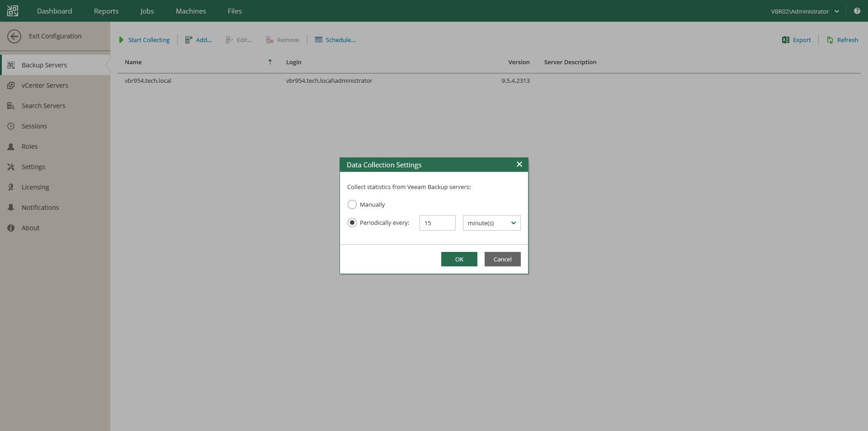Image resolution: width=868 pixels, height=431 pixels.
Task: Open the Dashboard tab
Action: (55, 11)
